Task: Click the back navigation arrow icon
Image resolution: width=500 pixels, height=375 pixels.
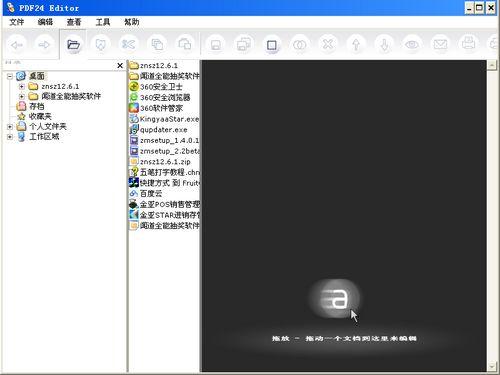Action: [17, 45]
